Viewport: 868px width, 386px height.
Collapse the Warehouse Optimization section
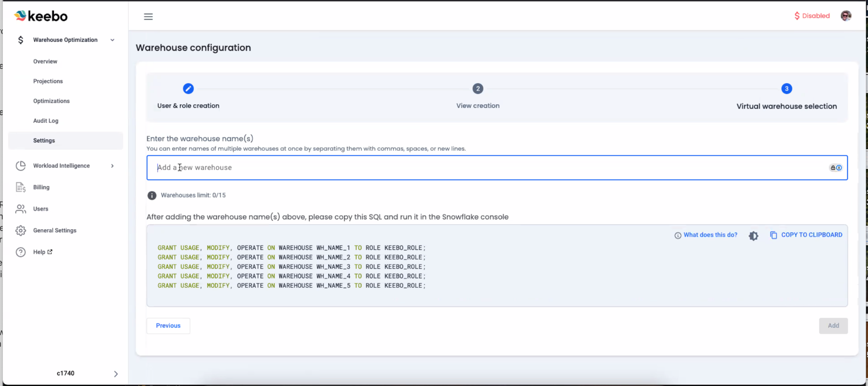tap(112, 40)
